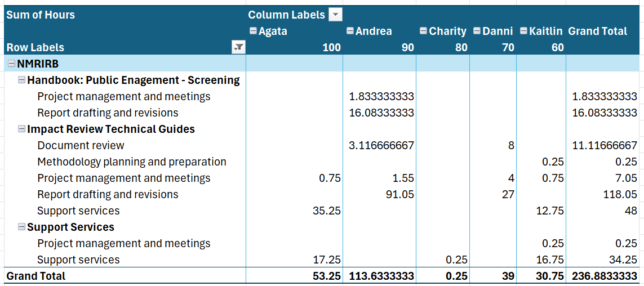The image size is (644, 286).
Task: Select Handbook: Public Enagement - Screening label
Action: click(134, 81)
